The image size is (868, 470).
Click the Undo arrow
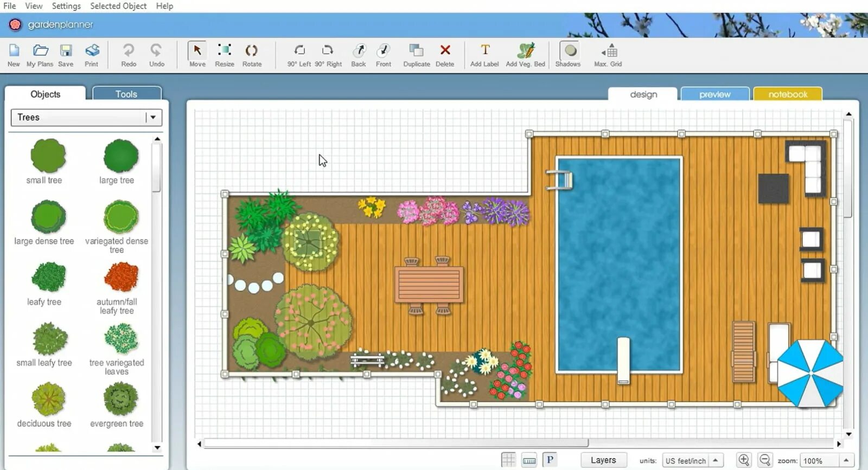tap(156, 50)
